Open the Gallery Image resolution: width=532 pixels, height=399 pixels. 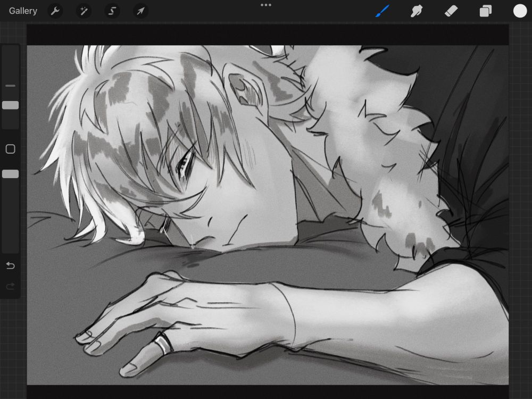pyautogui.click(x=23, y=11)
